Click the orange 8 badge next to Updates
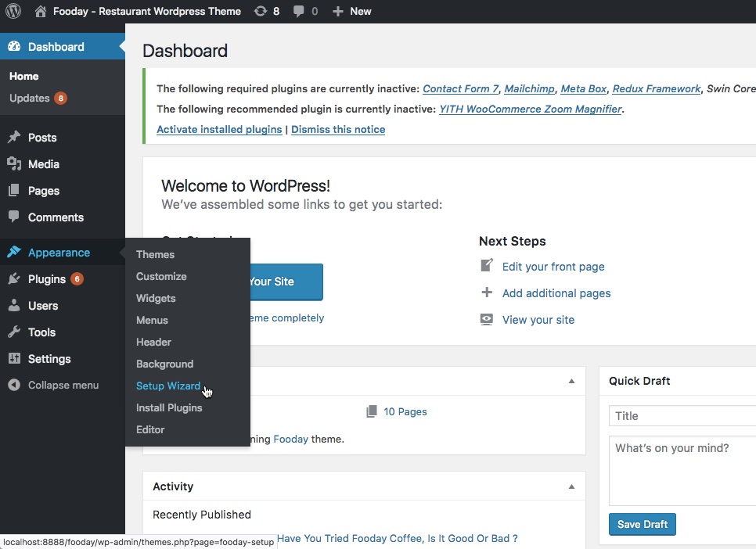Image resolution: width=756 pixels, height=549 pixels. (61, 99)
